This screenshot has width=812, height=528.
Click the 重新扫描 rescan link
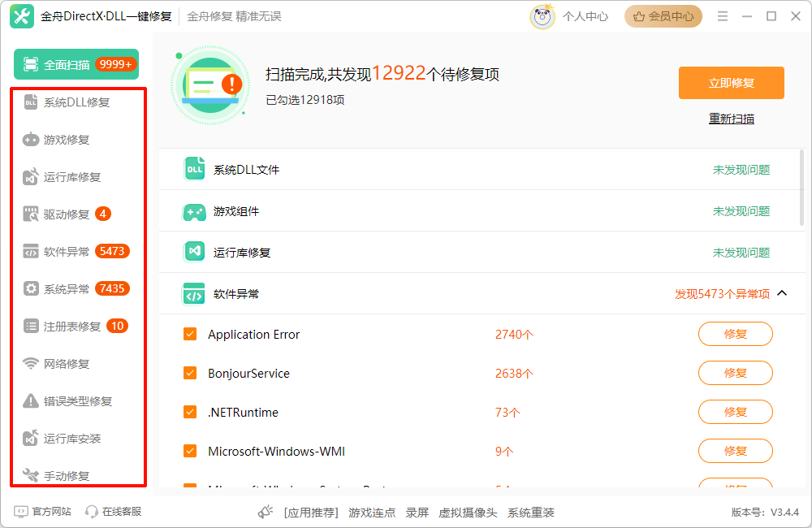pyautogui.click(x=731, y=118)
